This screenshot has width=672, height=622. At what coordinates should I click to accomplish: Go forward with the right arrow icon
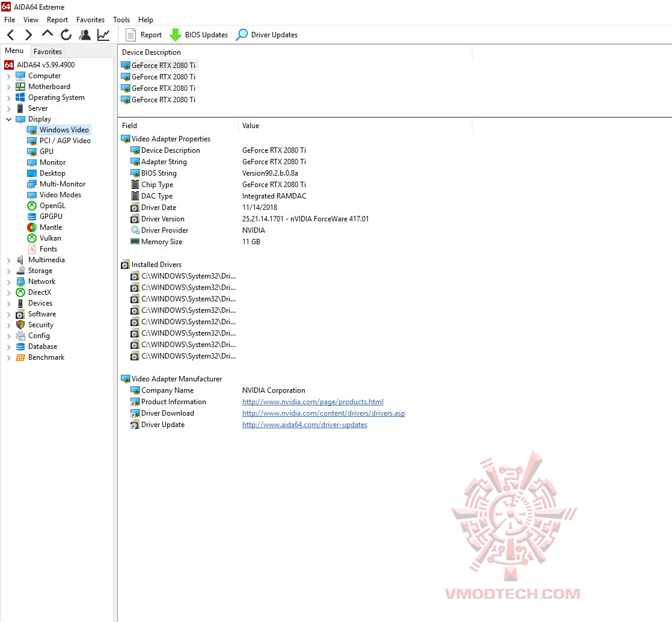click(28, 35)
